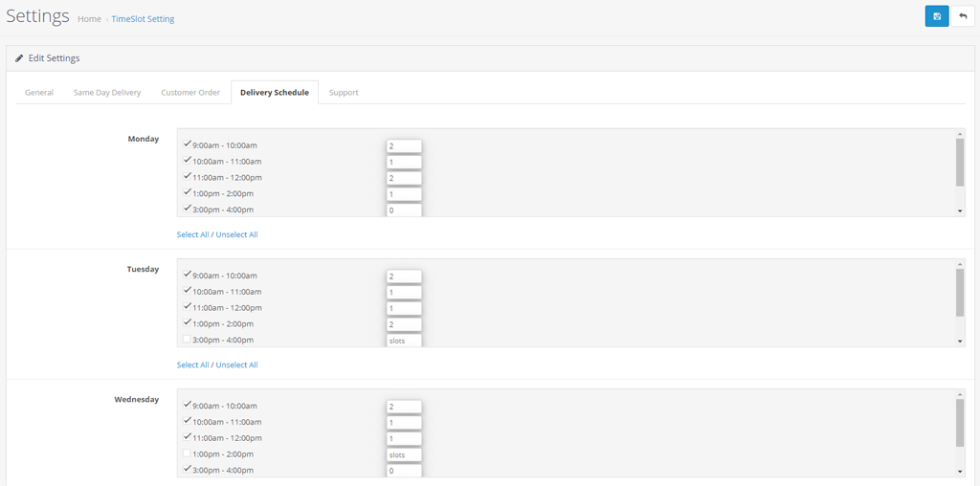The image size is (980, 486).
Task: Focus Wednesday 9:00am - 10:00am slots field
Action: point(404,407)
